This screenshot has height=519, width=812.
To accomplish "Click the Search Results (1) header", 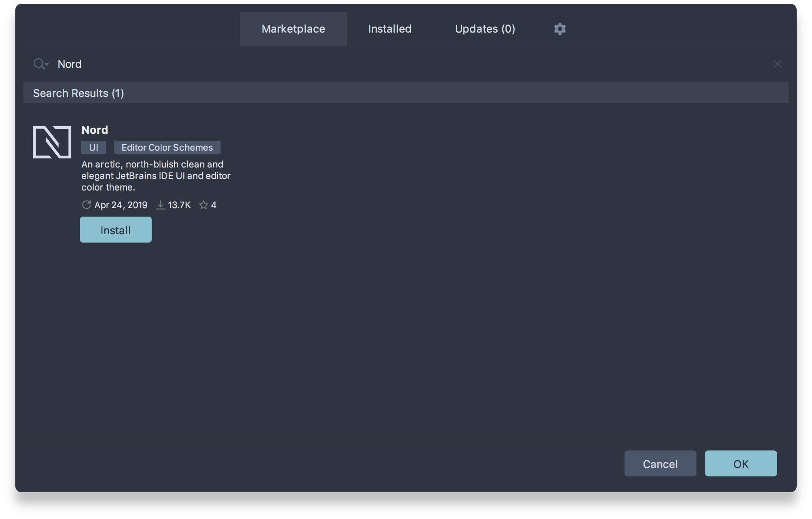I will click(x=79, y=93).
